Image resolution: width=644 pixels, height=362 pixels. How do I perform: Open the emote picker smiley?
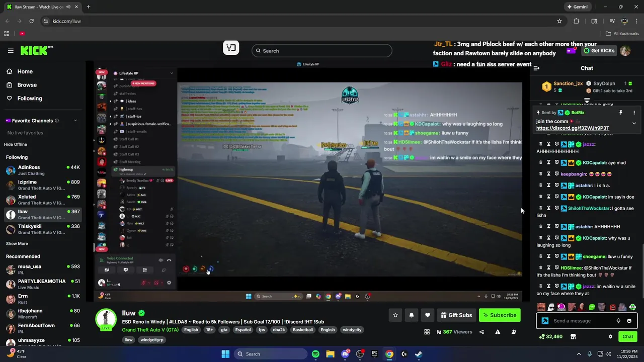[629, 321]
